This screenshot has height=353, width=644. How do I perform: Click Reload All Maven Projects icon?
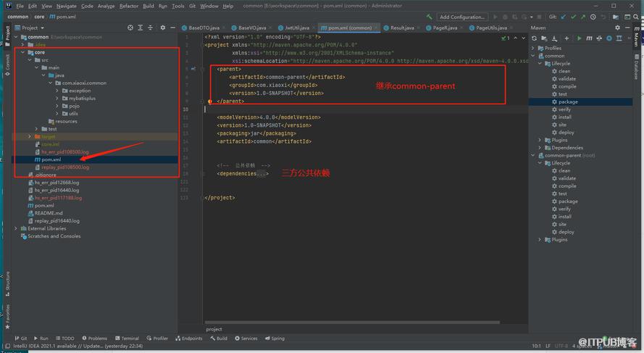(x=534, y=38)
